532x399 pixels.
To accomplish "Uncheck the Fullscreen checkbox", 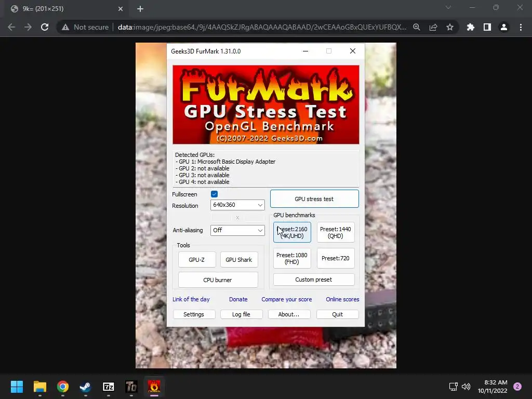I will [214, 194].
